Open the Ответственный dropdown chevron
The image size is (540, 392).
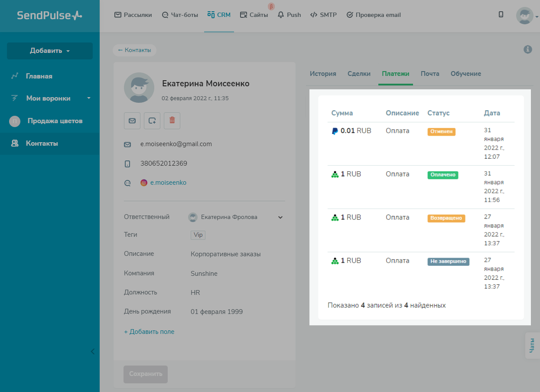pyautogui.click(x=280, y=217)
